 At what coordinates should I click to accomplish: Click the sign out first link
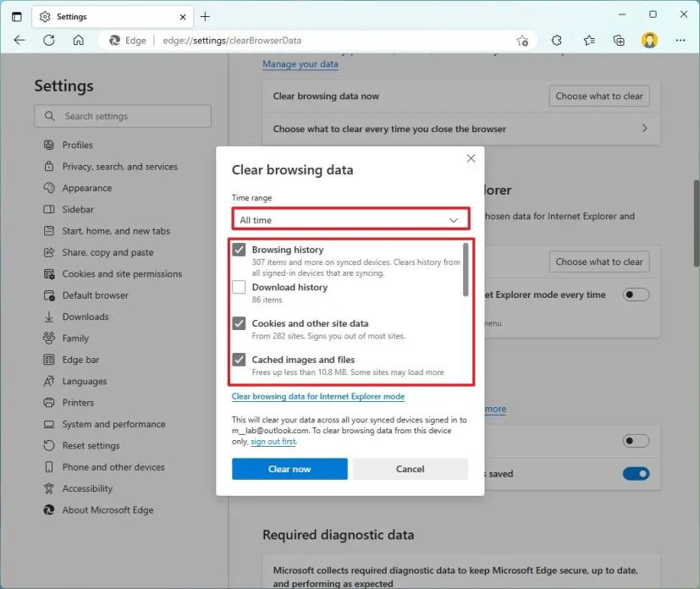click(x=273, y=442)
